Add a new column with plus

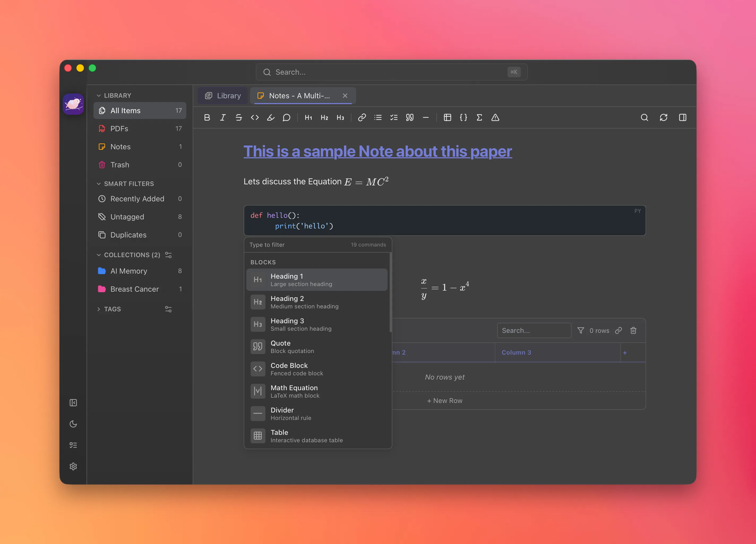[625, 353]
